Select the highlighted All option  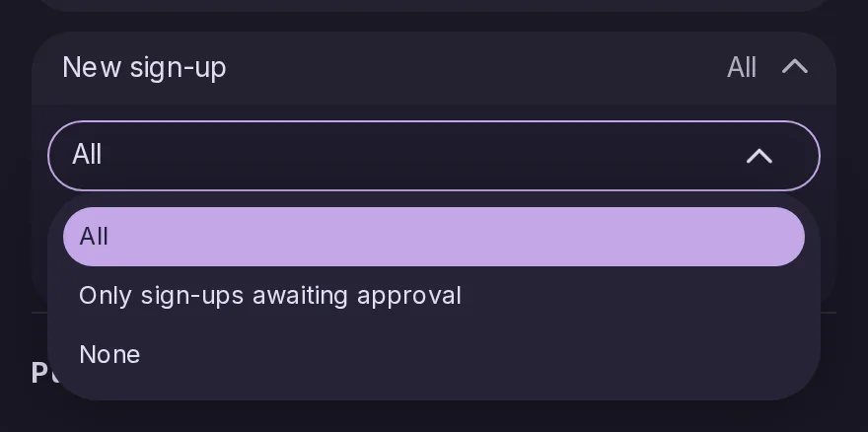pyautogui.click(x=433, y=237)
